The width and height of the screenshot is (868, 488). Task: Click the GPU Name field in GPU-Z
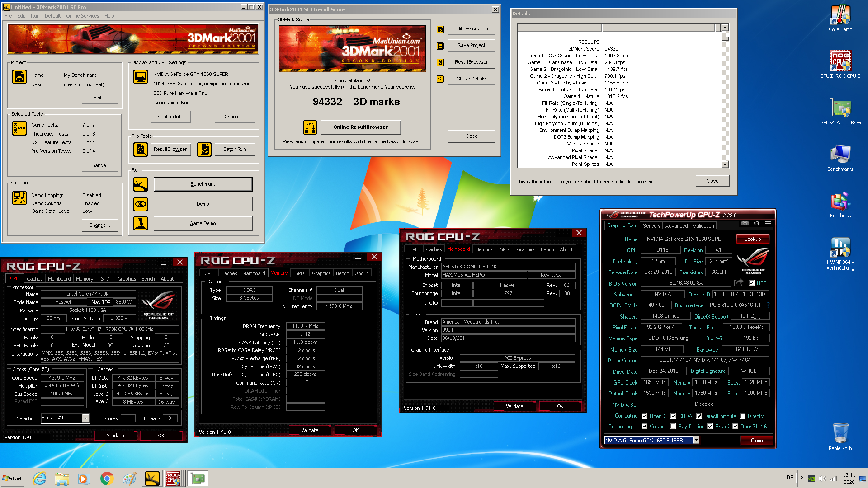pos(685,239)
